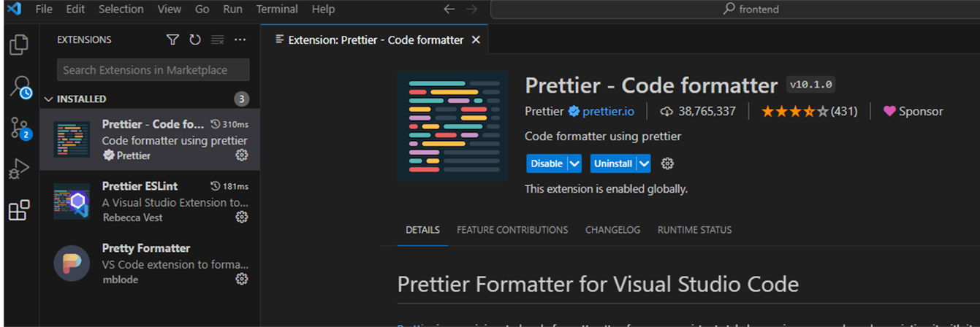Switch to the DETAILS tab
The image size is (980, 327).
[x=423, y=230]
